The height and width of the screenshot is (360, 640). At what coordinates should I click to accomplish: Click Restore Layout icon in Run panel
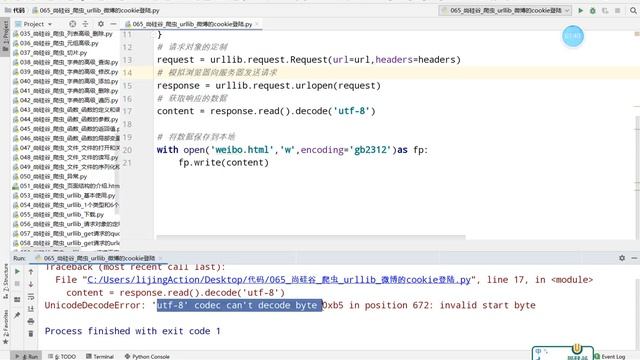click(x=17, y=300)
